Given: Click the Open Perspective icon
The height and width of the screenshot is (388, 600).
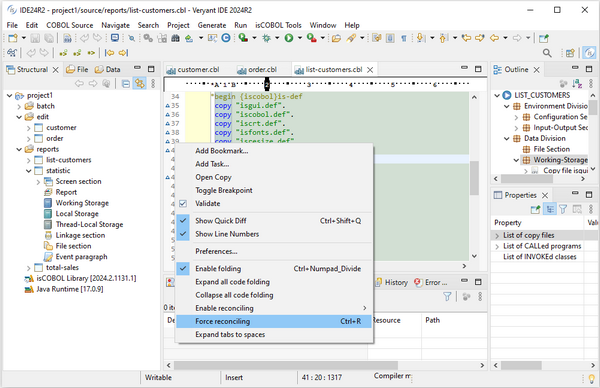Looking at the screenshot, I should [570, 53].
